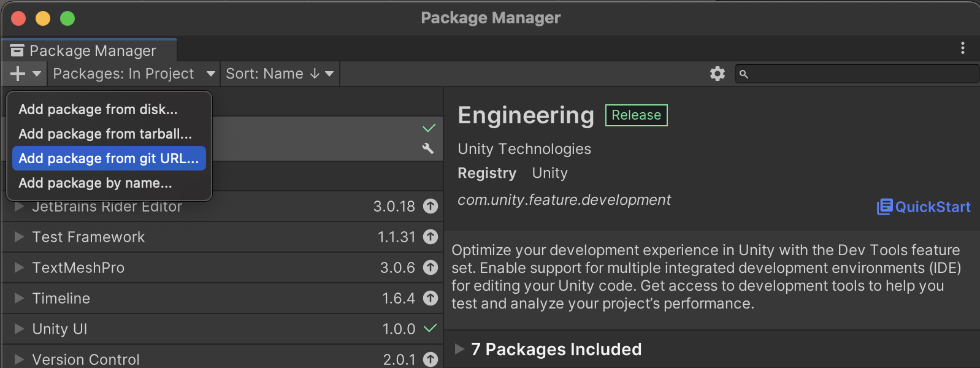Viewport: 980px width, 368px height.
Task: Expand the 7 Packages Included section
Action: [459, 349]
